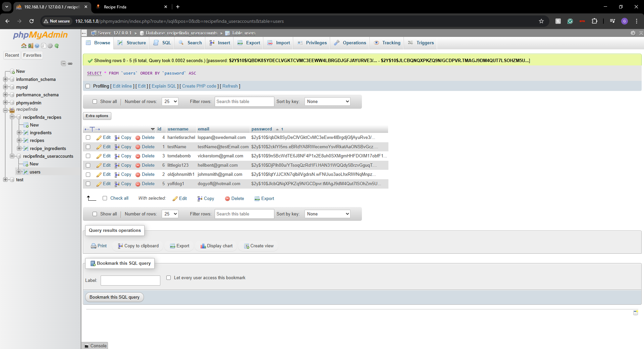Bookmark this page with star icon
Screen dimensions: 644x349
point(541,21)
